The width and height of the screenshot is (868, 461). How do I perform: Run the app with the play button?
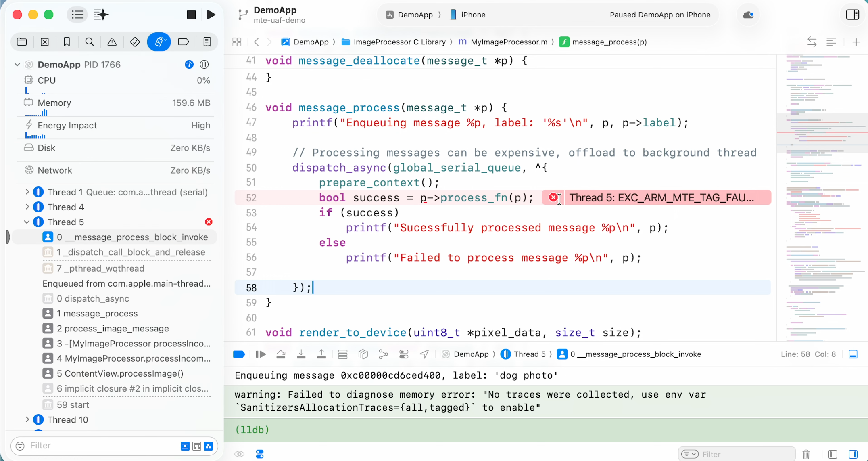(x=211, y=15)
